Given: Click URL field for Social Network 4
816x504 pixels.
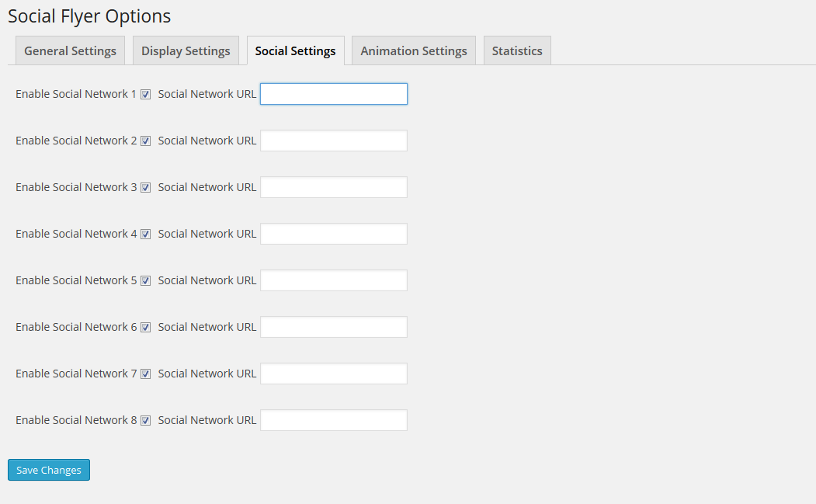Looking at the screenshot, I should tap(334, 234).
